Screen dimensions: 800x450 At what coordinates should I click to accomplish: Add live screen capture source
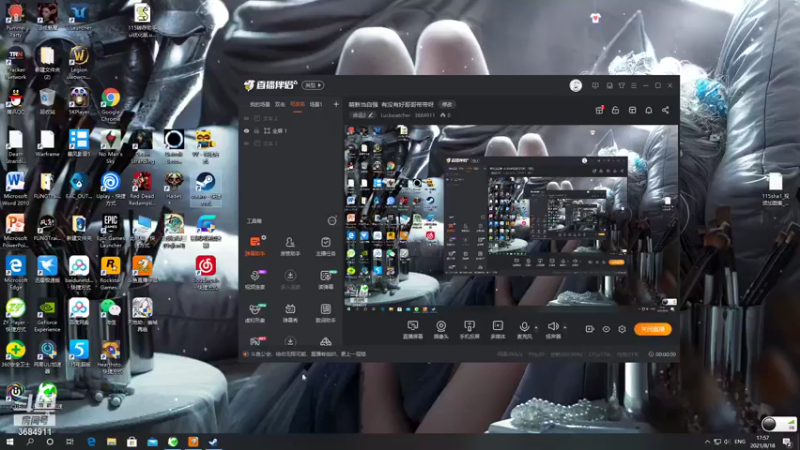tap(412, 329)
